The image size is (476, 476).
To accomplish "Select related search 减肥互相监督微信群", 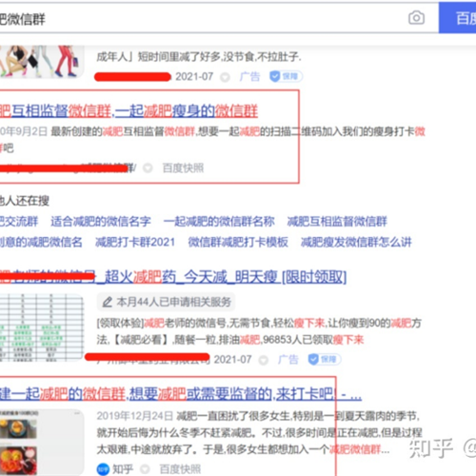I will (337, 221).
